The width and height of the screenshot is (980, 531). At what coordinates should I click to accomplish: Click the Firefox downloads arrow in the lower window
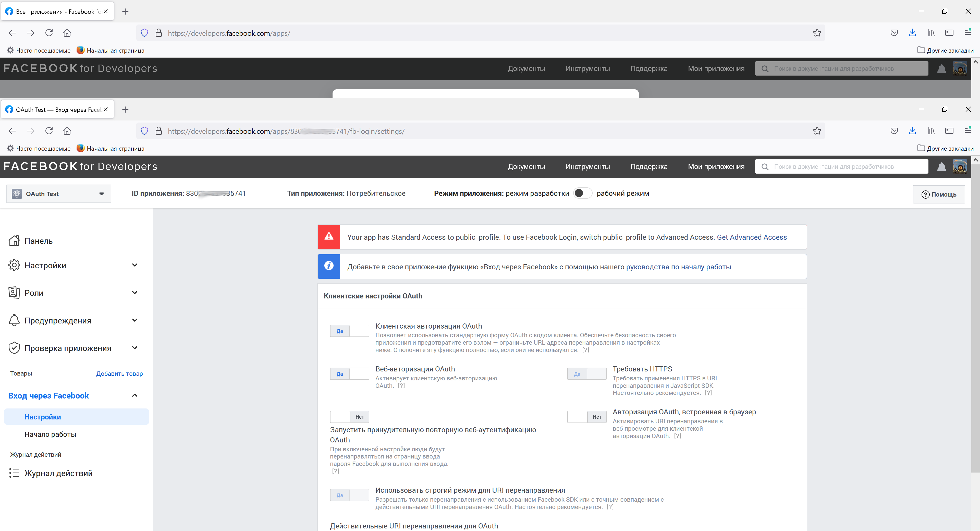(912, 131)
